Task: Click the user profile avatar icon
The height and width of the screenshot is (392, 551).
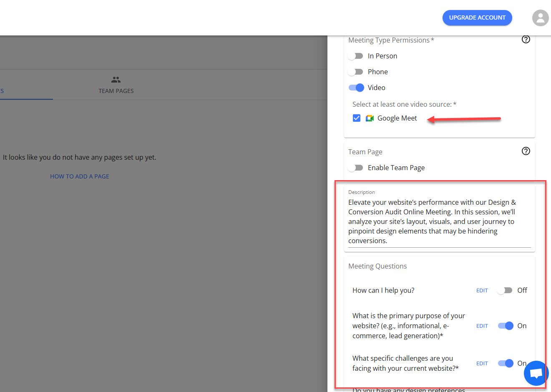Action: 540,18
